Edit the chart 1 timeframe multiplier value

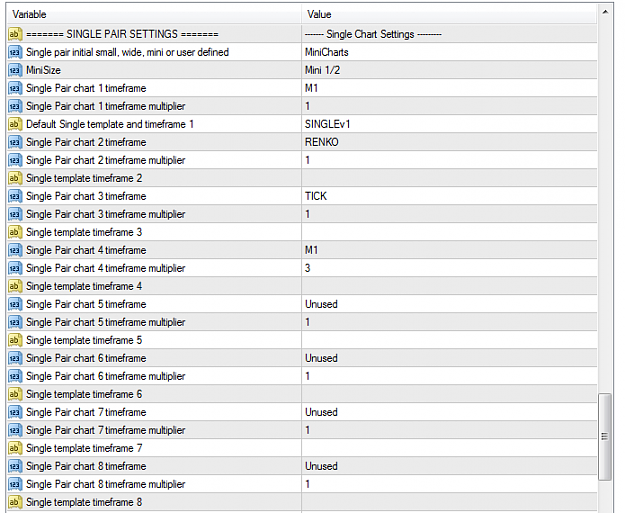[x=449, y=106]
